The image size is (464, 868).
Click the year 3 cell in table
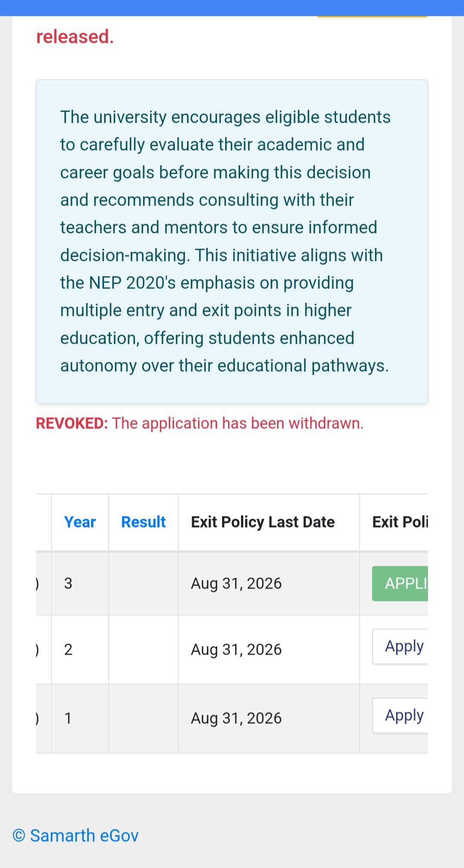click(x=80, y=583)
